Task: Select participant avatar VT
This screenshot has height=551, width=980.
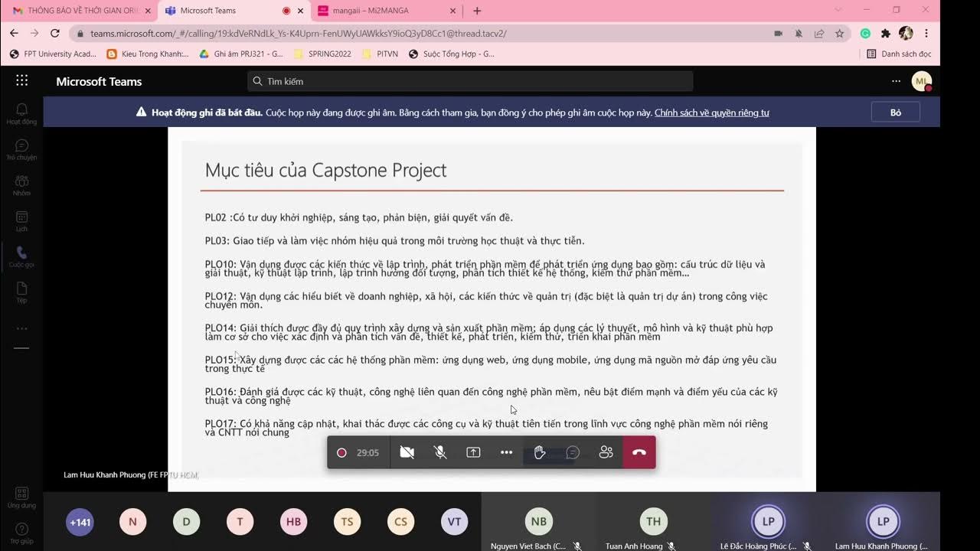Action: [454, 522]
